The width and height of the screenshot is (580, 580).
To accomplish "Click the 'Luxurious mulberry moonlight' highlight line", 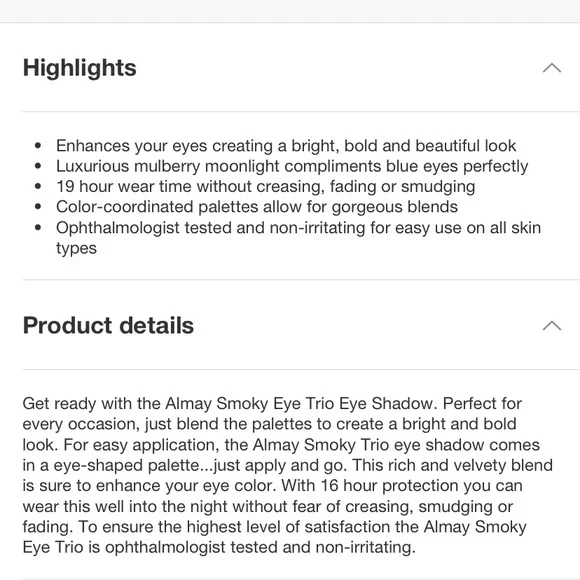I will (292, 166).
